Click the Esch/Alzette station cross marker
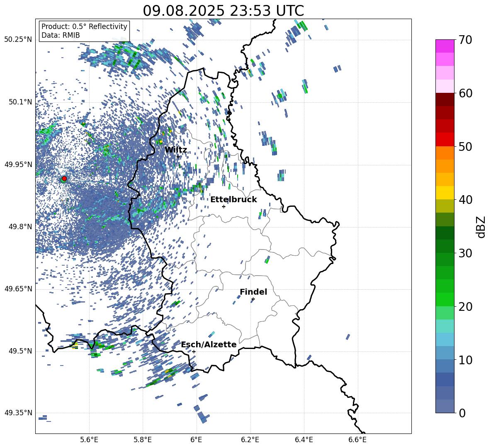The width and height of the screenshot is (491, 448). 194,351
